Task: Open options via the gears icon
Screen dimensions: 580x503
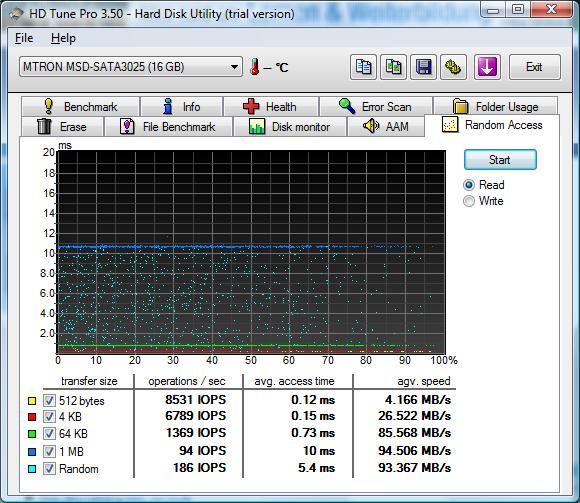Action: (x=453, y=67)
